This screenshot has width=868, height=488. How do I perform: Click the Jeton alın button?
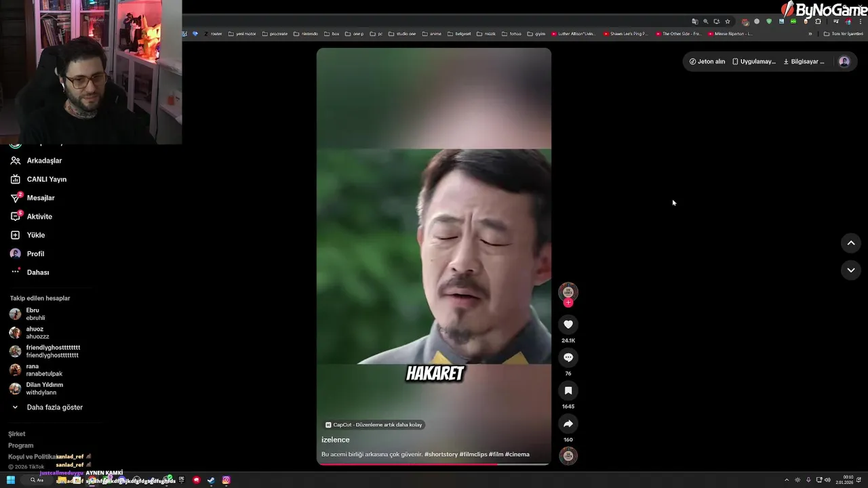tap(707, 62)
